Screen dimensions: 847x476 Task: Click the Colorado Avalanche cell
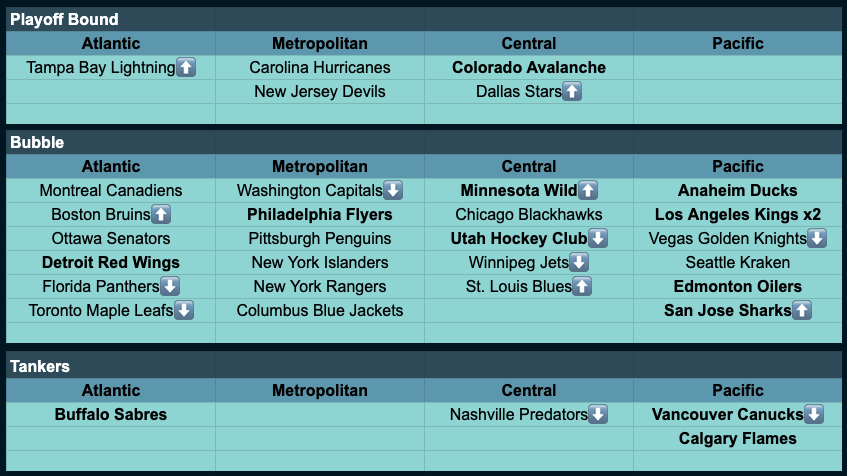[x=529, y=68]
